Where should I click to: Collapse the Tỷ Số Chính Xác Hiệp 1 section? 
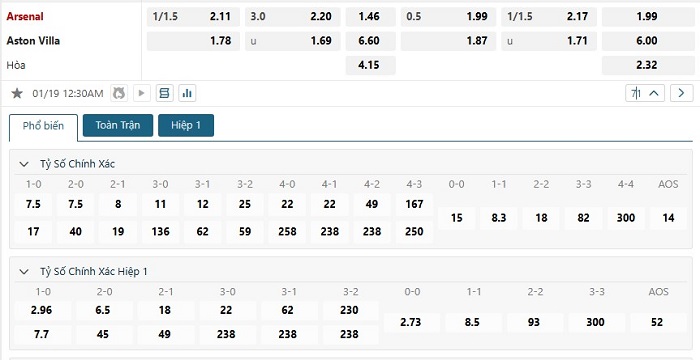(24, 272)
